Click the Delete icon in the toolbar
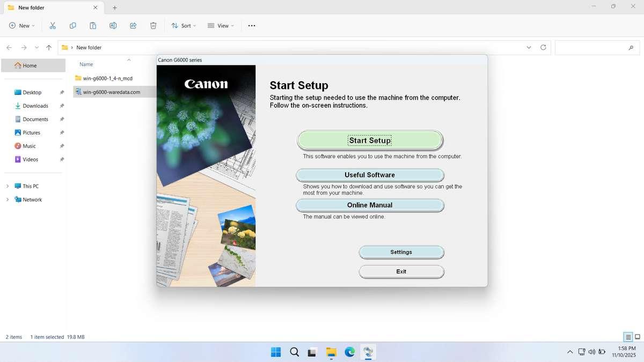The width and height of the screenshot is (644, 362). point(153,25)
